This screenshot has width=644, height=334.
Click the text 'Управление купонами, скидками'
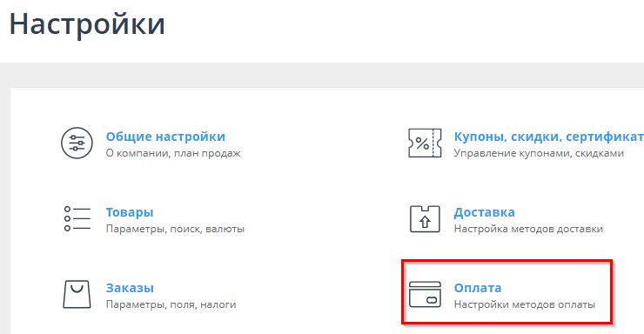539,153
